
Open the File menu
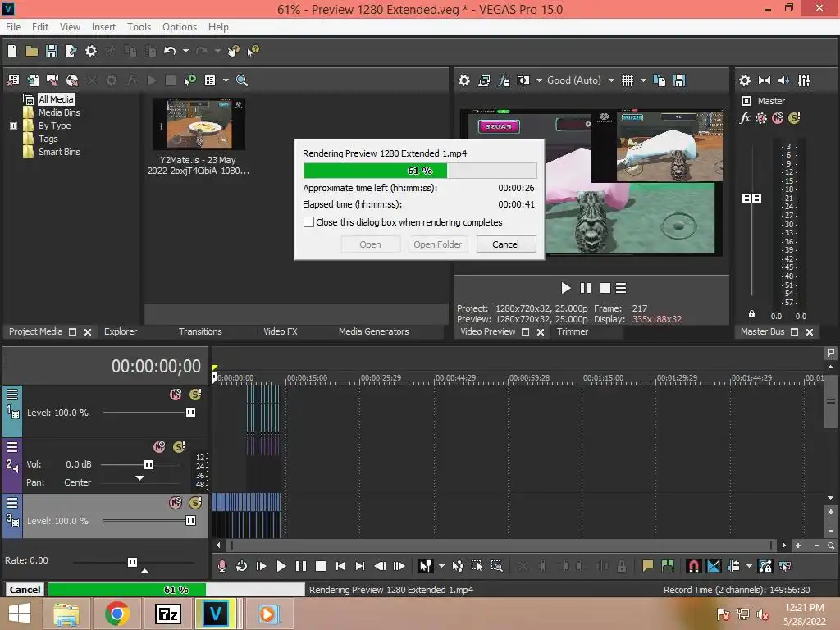(13, 27)
